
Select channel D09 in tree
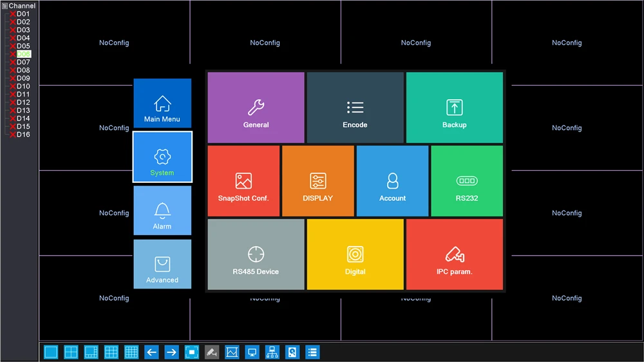pyautogui.click(x=23, y=78)
